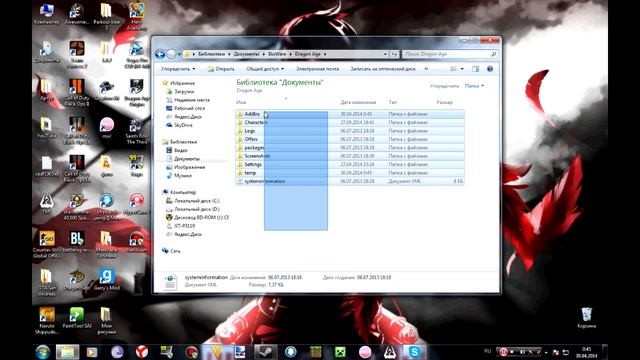The height and width of the screenshot is (360, 640).
Task: Select the Logs folder row
Action: (350, 131)
